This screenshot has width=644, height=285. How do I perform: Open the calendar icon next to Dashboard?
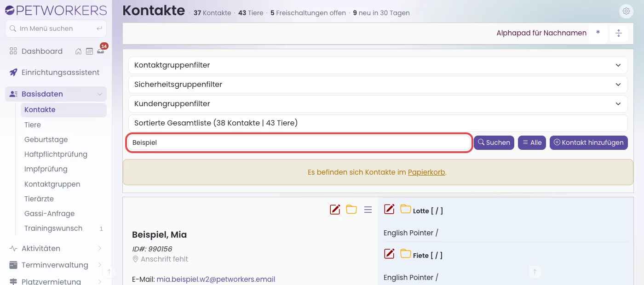click(89, 51)
